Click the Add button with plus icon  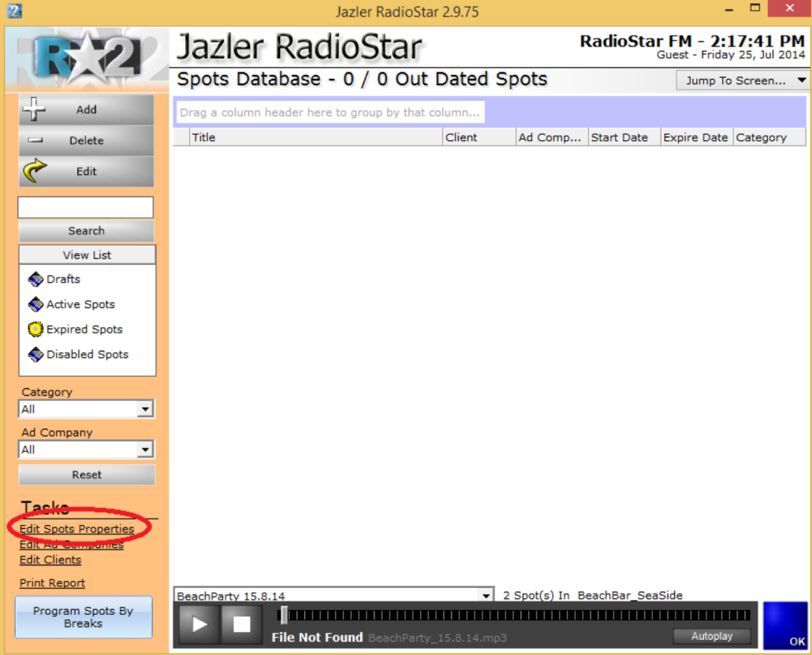coord(86,110)
